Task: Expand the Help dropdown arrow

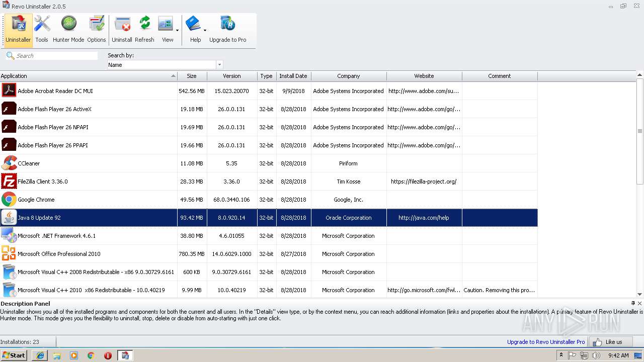Action: (x=205, y=31)
